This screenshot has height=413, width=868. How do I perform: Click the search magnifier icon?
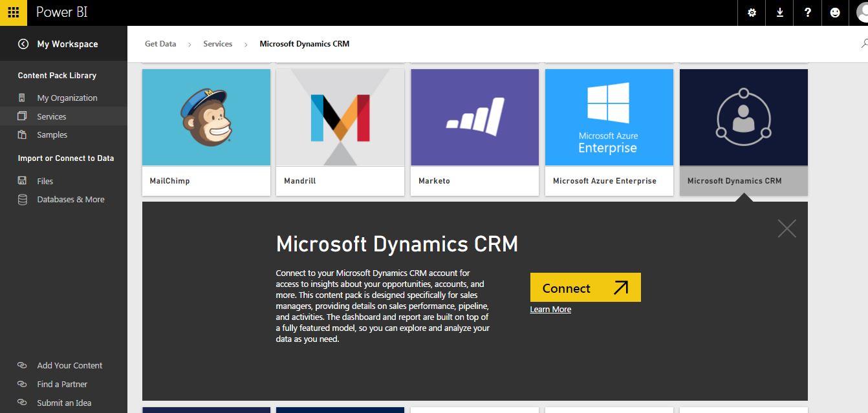(x=864, y=43)
